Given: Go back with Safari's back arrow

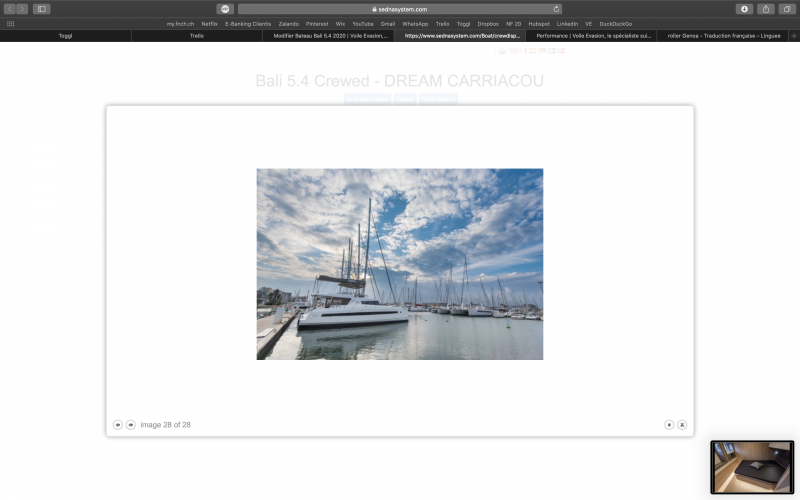Looking at the screenshot, I should pos(10,9).
